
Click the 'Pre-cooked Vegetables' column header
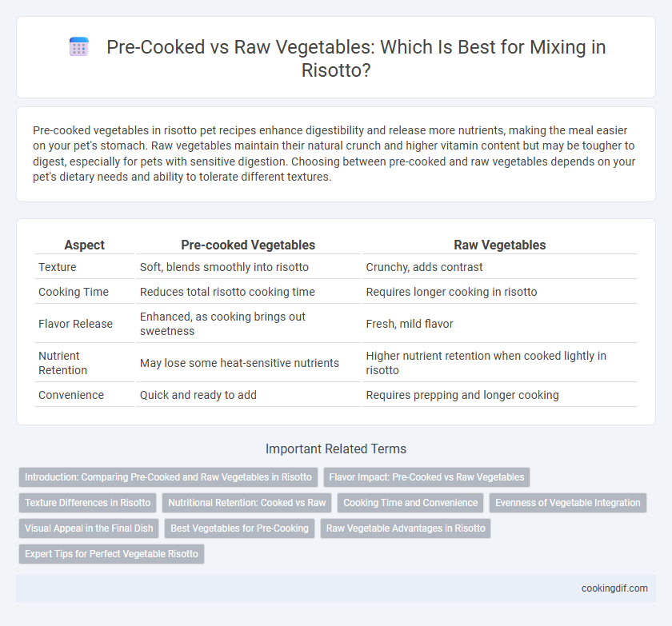pyautogui.click(x=248, y=245)
